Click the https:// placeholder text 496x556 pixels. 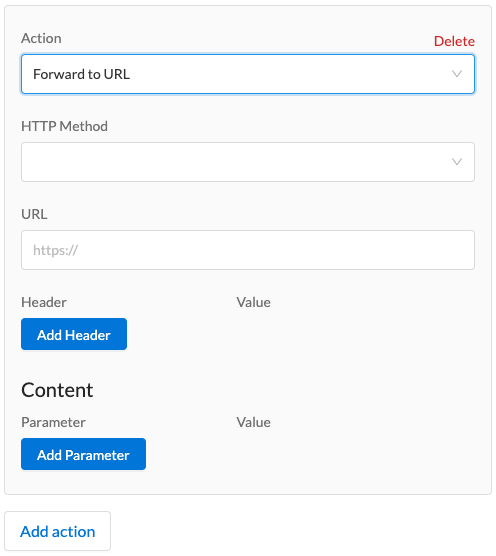click(x=55, y=250)
